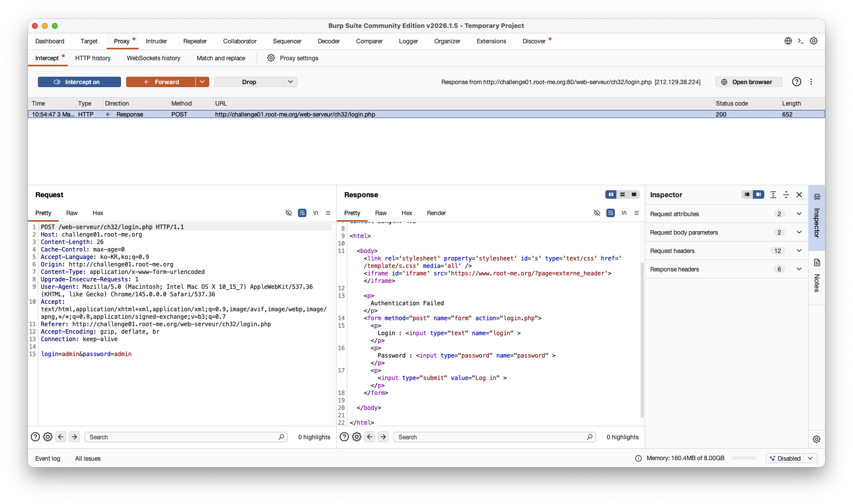Image resolution: width=853 pixels, height=504 pixels.
Task: Click the Response editor vertical scrollbar
Action: point(642,340)
